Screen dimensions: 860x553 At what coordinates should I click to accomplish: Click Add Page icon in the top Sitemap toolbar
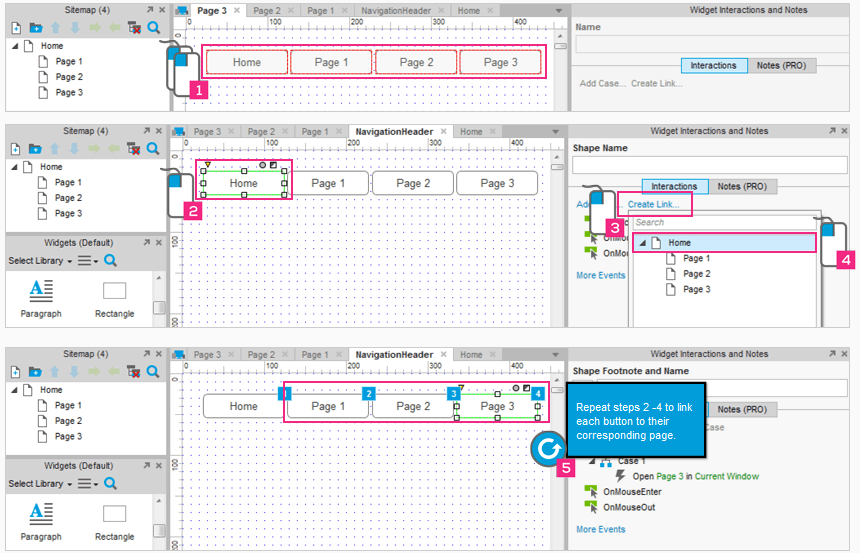[x=16, y=27]
